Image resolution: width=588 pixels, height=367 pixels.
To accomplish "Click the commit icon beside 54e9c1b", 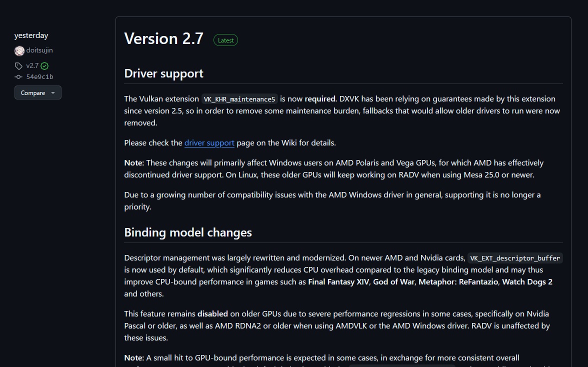I will click(x=18, y=77).
